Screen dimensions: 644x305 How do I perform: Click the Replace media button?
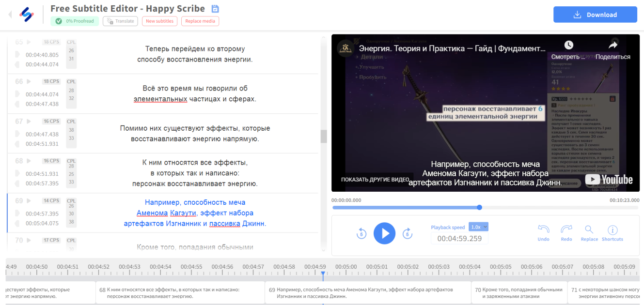200,21
